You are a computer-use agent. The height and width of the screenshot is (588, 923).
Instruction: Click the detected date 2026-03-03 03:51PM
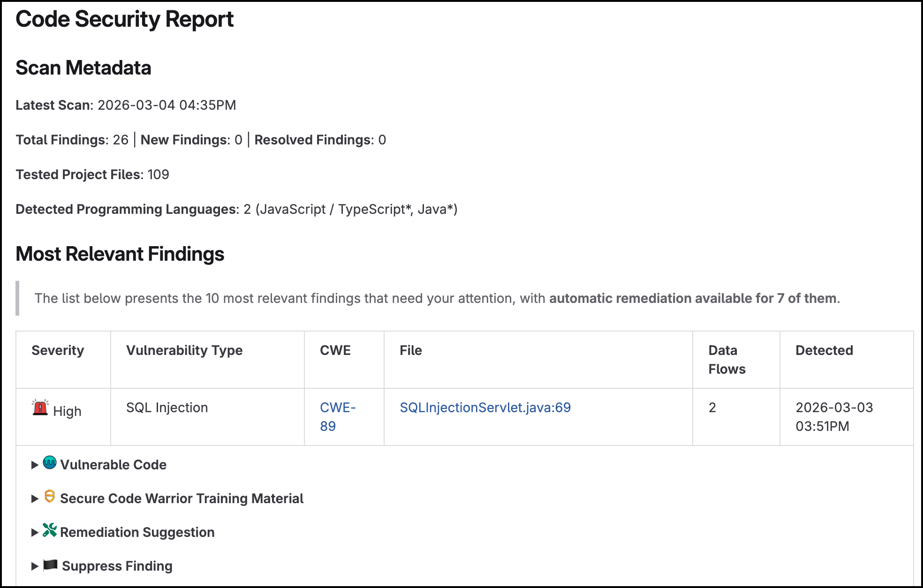pyautogui.click(x=834, y=417)
